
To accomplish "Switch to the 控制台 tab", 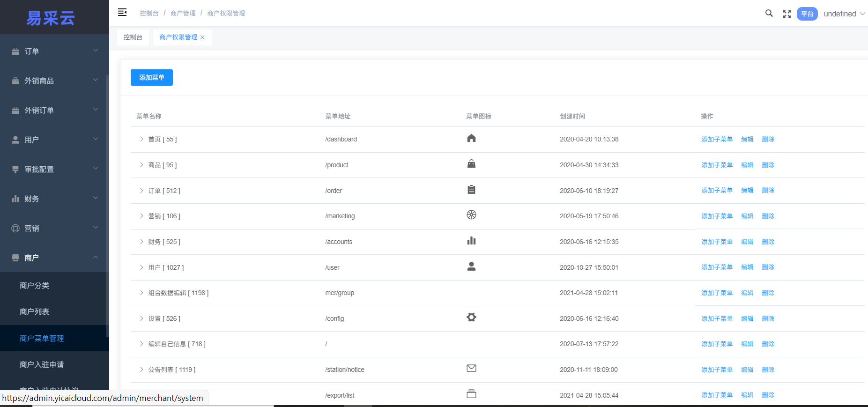I will (133, 37).
